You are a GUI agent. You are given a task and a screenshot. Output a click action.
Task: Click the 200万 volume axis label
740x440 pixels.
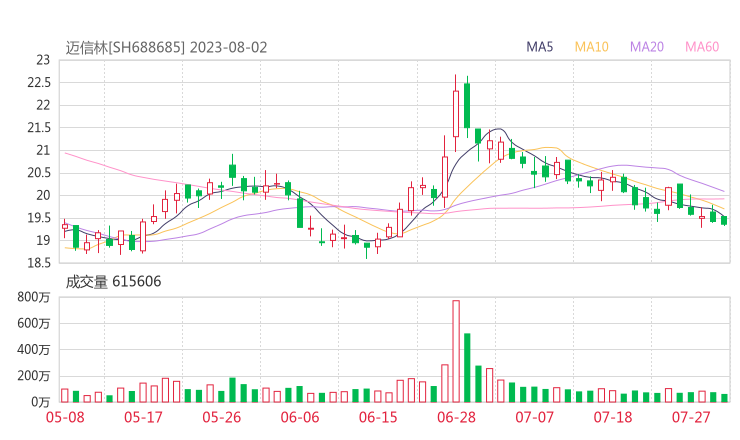click(x=34, y=376)
